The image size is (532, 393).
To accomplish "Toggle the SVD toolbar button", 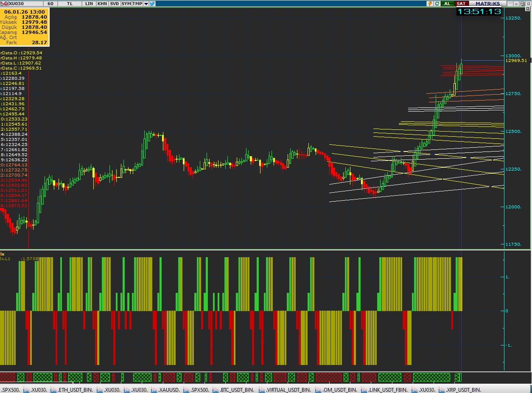I will 114,3.
